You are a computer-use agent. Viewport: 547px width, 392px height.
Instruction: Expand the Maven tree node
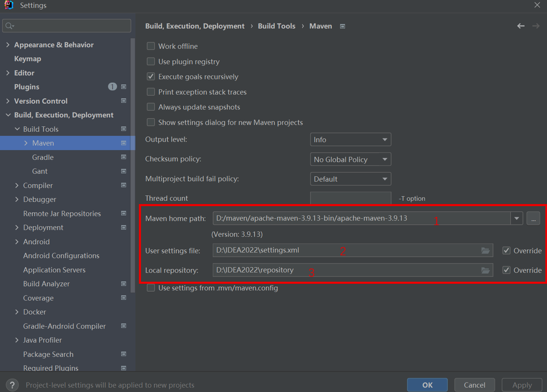pos(26,143)
